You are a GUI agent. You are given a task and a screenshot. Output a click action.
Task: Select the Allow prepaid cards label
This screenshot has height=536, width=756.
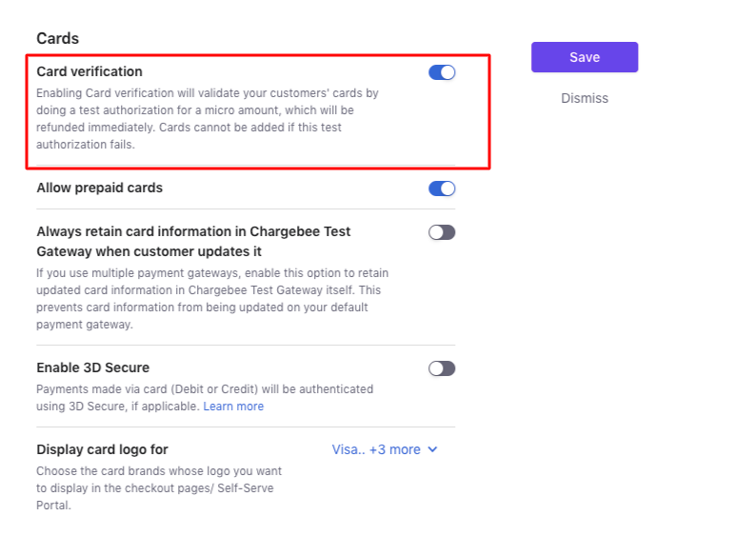[x=99, y=189]
